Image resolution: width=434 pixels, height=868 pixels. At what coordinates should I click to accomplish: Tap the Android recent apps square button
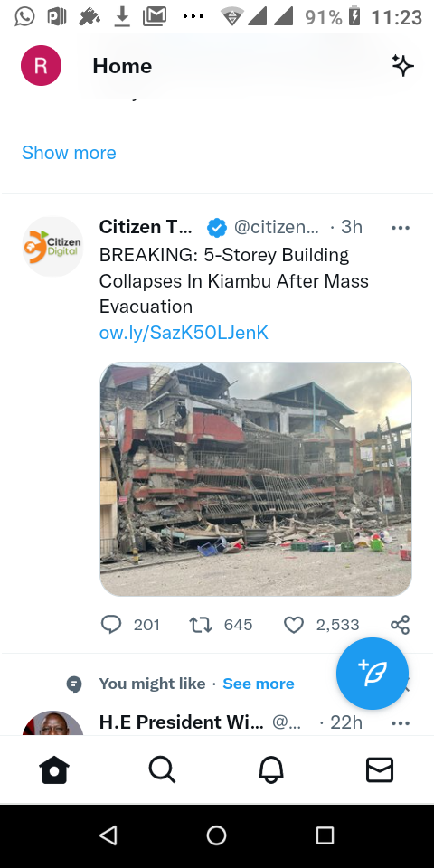coord(325,835)
